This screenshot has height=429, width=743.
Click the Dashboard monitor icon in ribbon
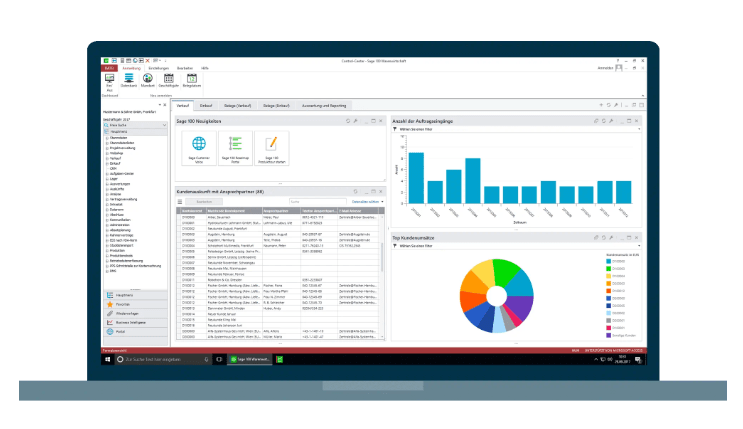pos(109,79)
